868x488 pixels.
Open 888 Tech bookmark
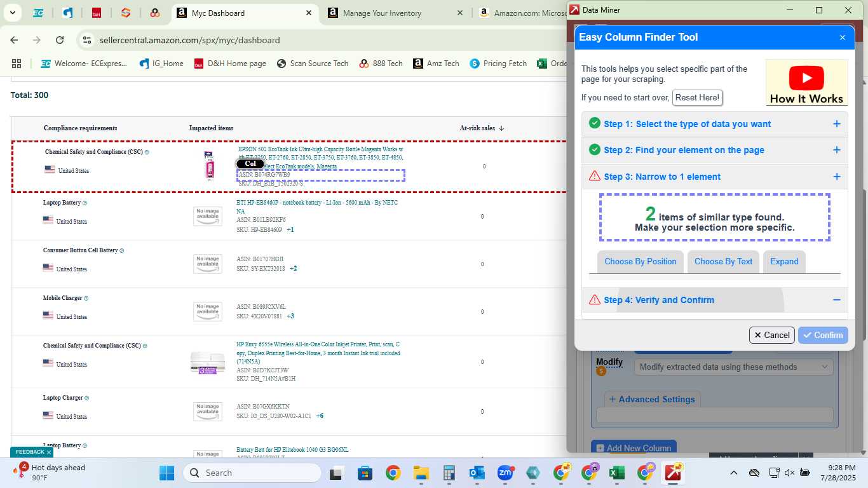coord(381,64)
